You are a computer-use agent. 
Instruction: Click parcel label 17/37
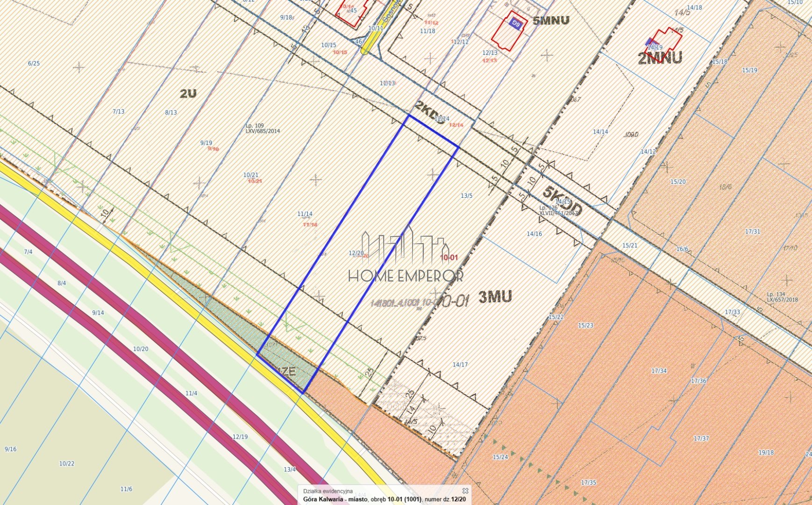701,439
